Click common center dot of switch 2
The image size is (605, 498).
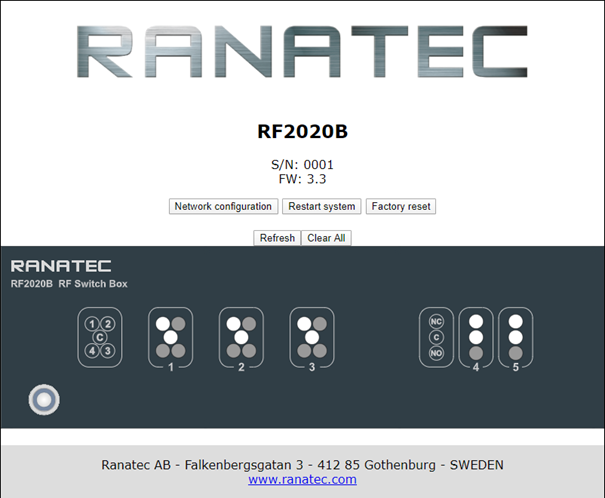point(241,338)
